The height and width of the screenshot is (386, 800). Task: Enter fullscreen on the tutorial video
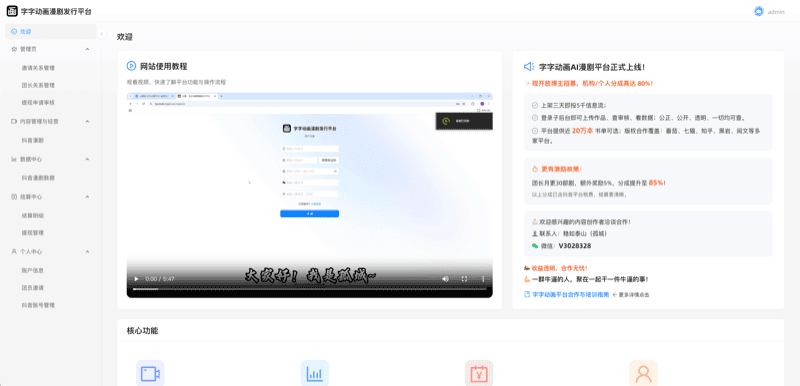[464, 279]
